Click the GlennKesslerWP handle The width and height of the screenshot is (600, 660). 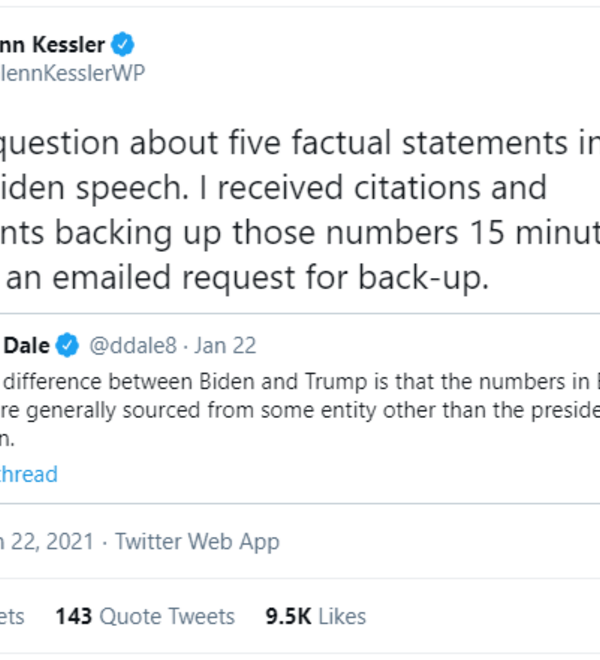tap(72, 75)
